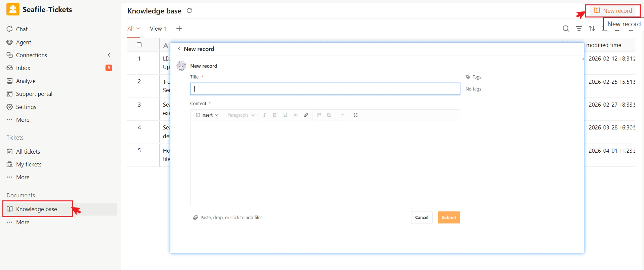644x270 pixels.
Task: Open search in the knowledge base toolbar
Action: click(566, 29)
